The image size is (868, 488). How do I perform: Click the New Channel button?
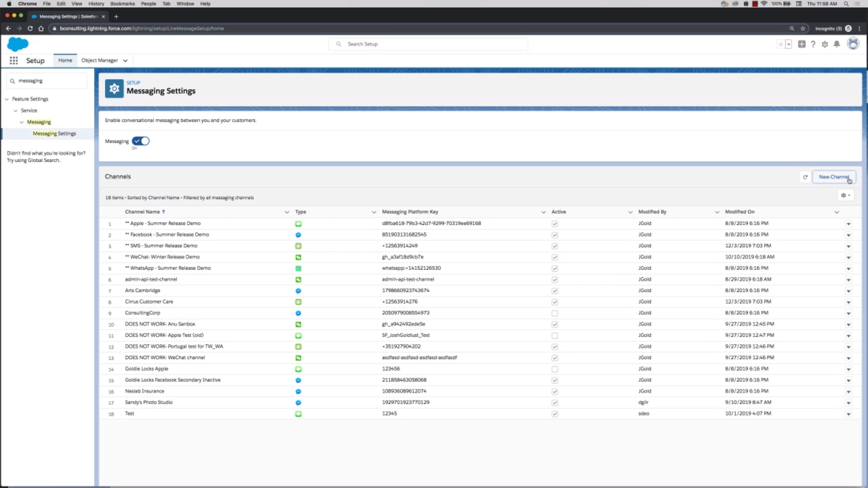point(834,177)
